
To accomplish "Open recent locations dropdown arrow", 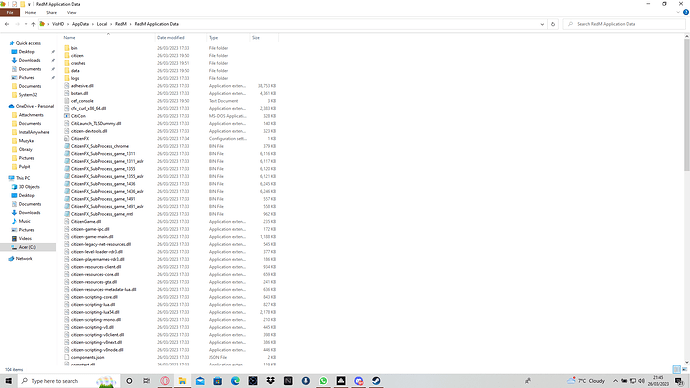I will [26, 24].
